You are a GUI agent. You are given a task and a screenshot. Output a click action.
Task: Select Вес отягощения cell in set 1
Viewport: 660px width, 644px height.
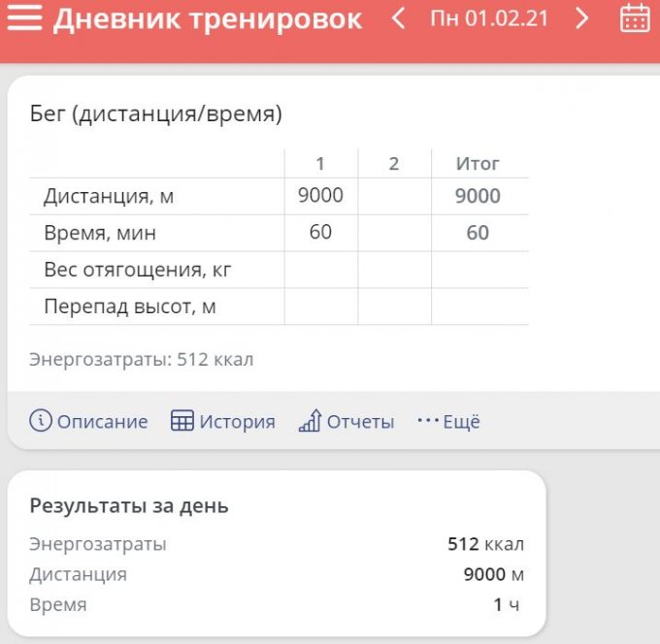pos(320,270)
